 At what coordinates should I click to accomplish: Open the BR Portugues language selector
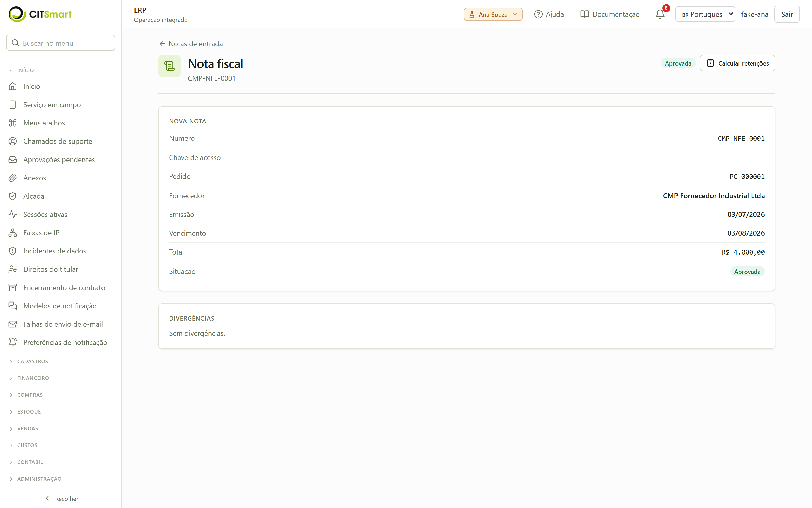coord(705,14)
